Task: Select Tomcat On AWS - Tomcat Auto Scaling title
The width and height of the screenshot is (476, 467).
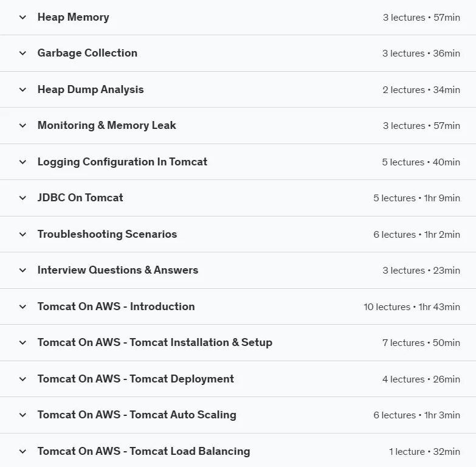Action: [x=137, y=415]
